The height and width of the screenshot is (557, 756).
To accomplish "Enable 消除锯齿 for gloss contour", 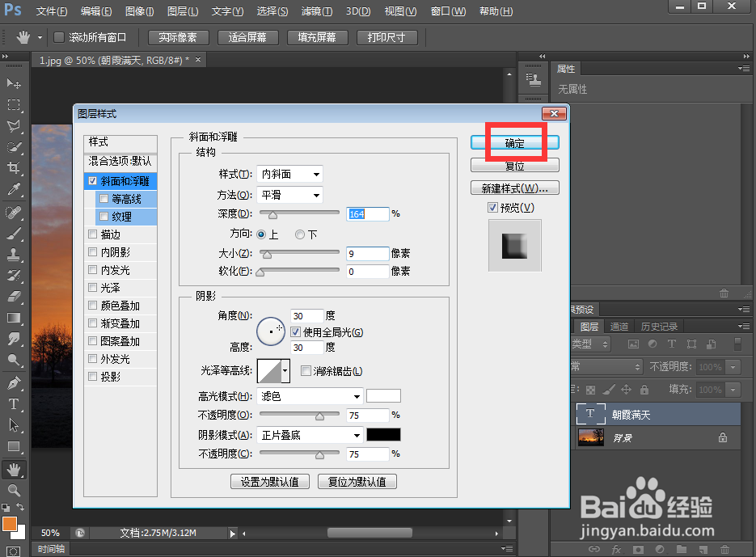I will [305, 371].
